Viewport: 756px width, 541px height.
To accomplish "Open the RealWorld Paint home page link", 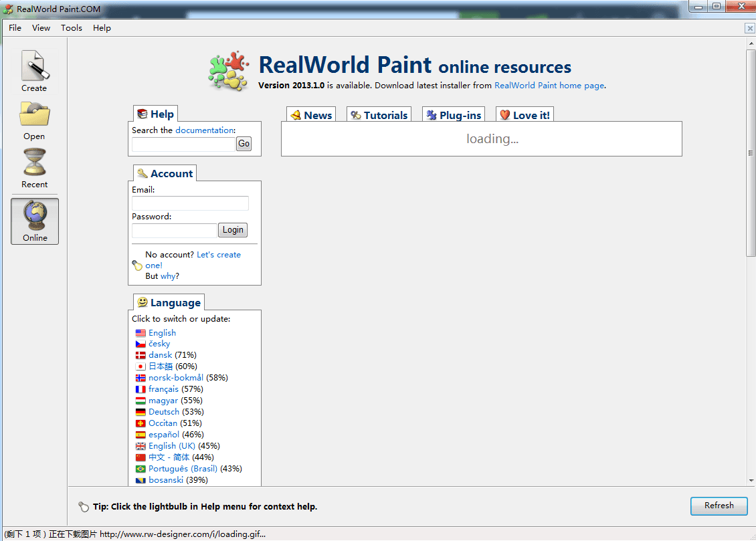I will [549, 86].
